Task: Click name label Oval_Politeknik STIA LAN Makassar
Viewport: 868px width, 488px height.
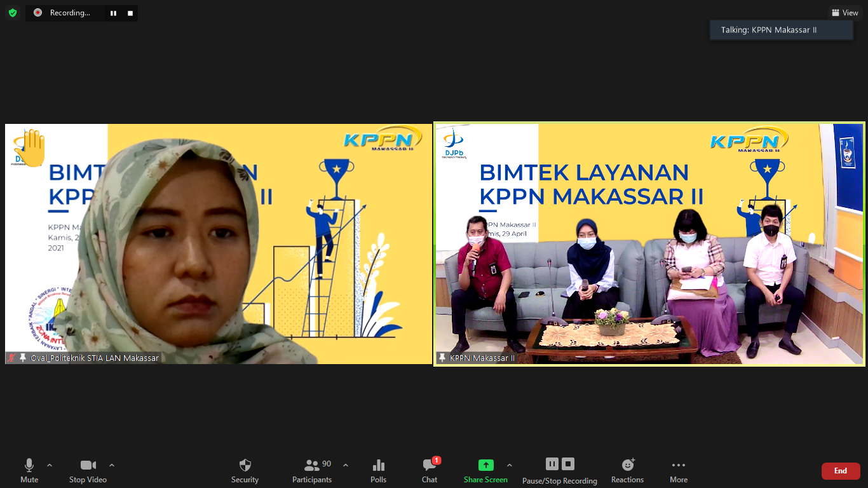Action: point(95,358)
